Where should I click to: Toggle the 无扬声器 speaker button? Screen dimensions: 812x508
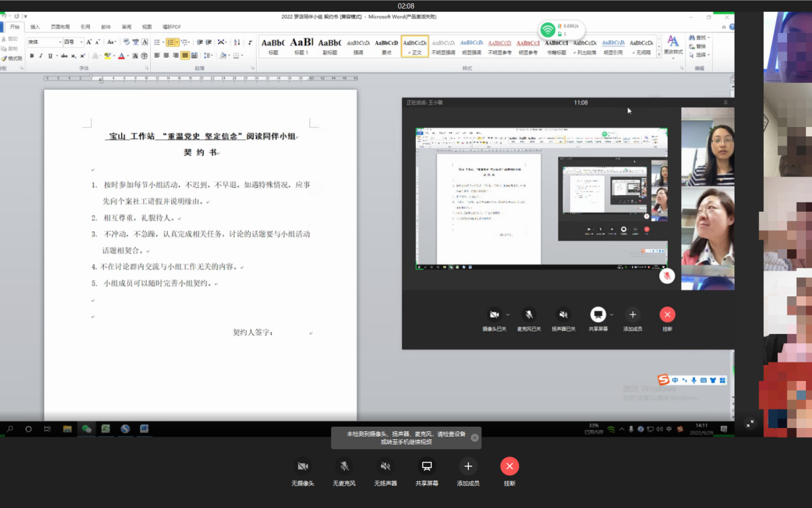click(x=386, y=466)
